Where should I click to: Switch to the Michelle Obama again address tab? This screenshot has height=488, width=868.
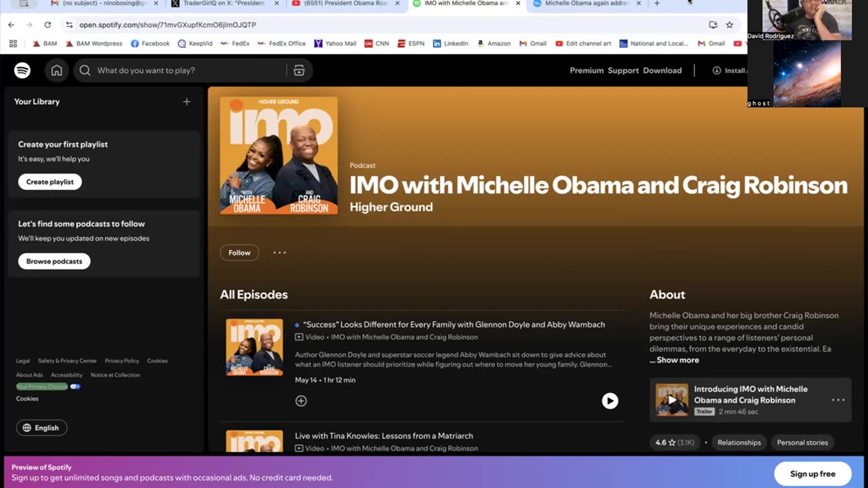pos(587,3)
